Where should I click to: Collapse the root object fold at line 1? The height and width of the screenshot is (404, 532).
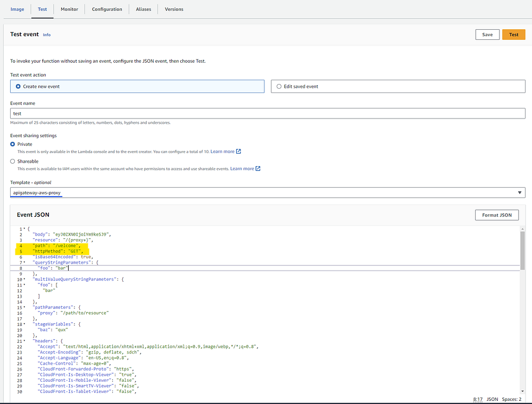coord(24,229)
